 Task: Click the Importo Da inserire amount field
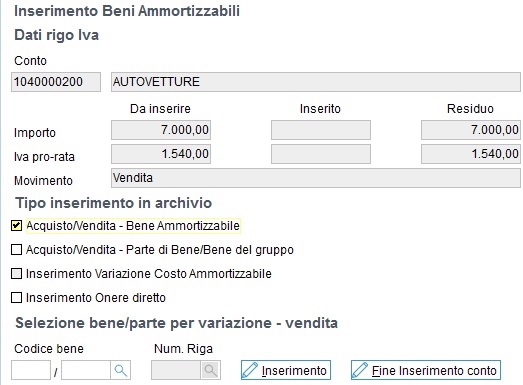[161, 130]
